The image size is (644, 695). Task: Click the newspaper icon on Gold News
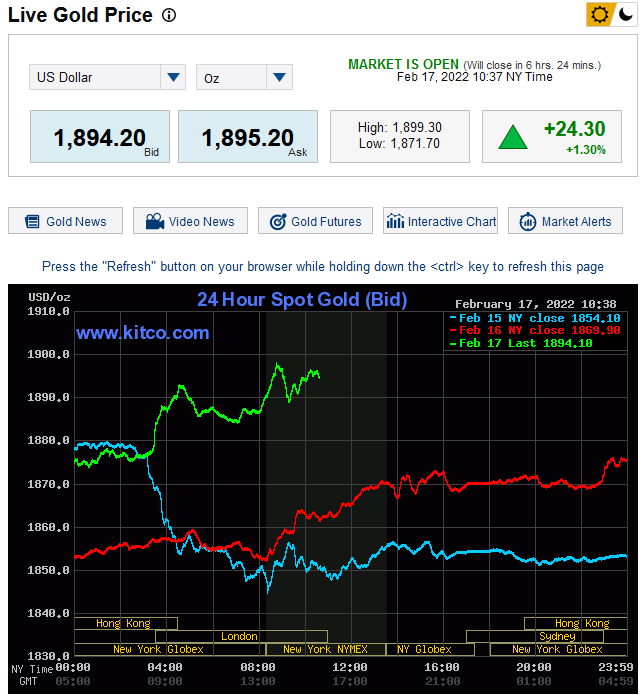click(x=32, y=221)
